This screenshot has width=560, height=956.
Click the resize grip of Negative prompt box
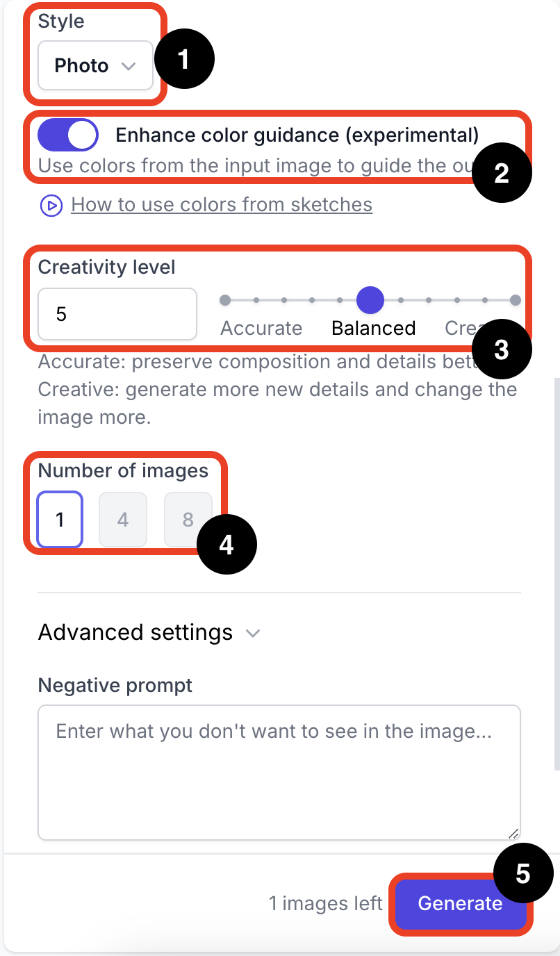[x=513, y=834]
